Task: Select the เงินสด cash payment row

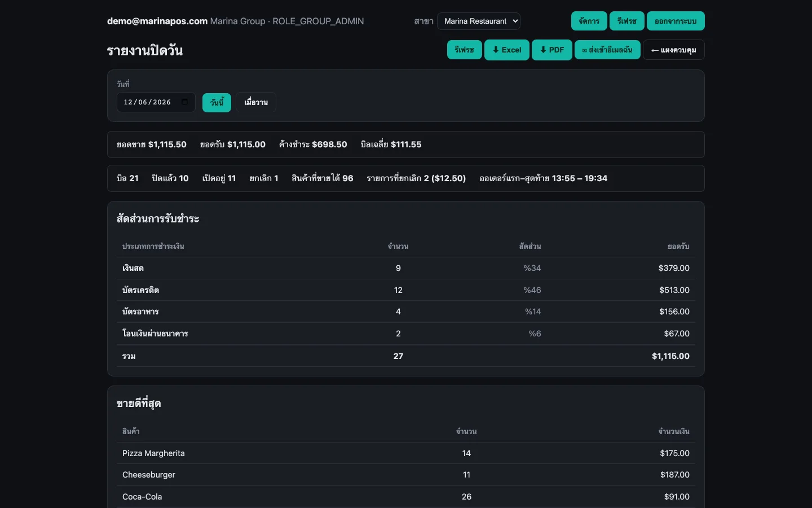Action: [x=406, y=268]
